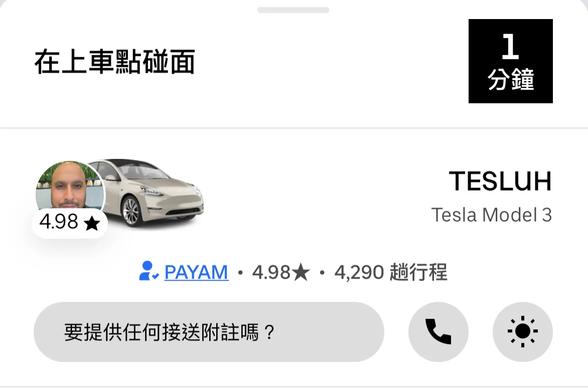Tap the phone call icon button
The height and width of the screenshot is (389, 588).
tap(438, 332)
